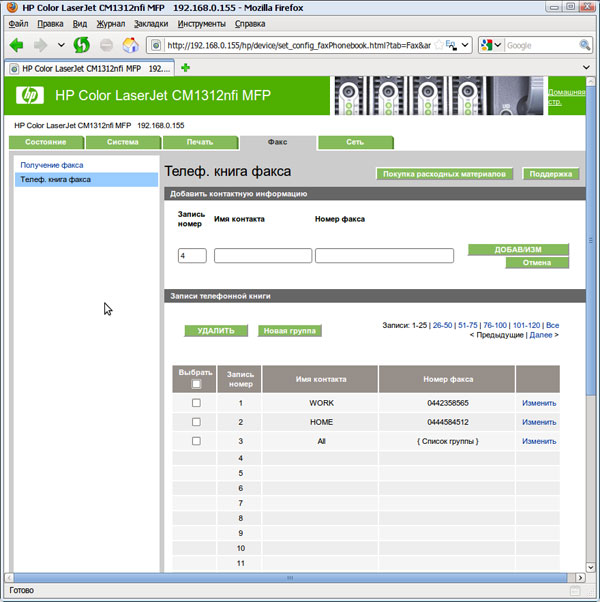Click the УДАЛИТЬ button
The image size is (600, 602).
pyautogui.click(x=216, y=331)
